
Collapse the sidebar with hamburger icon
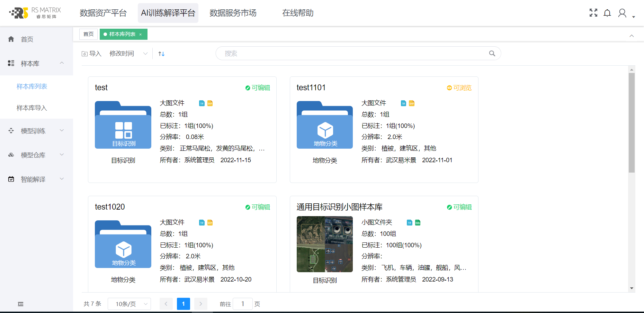[x=21, y=304]
